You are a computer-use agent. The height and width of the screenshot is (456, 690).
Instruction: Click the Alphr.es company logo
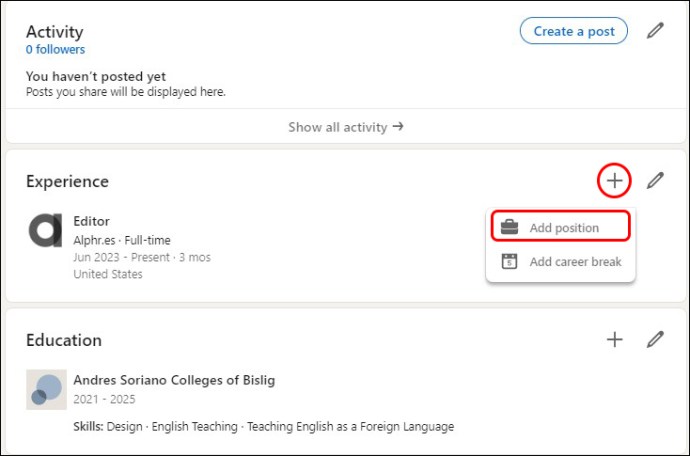click(x=45, y=231)
